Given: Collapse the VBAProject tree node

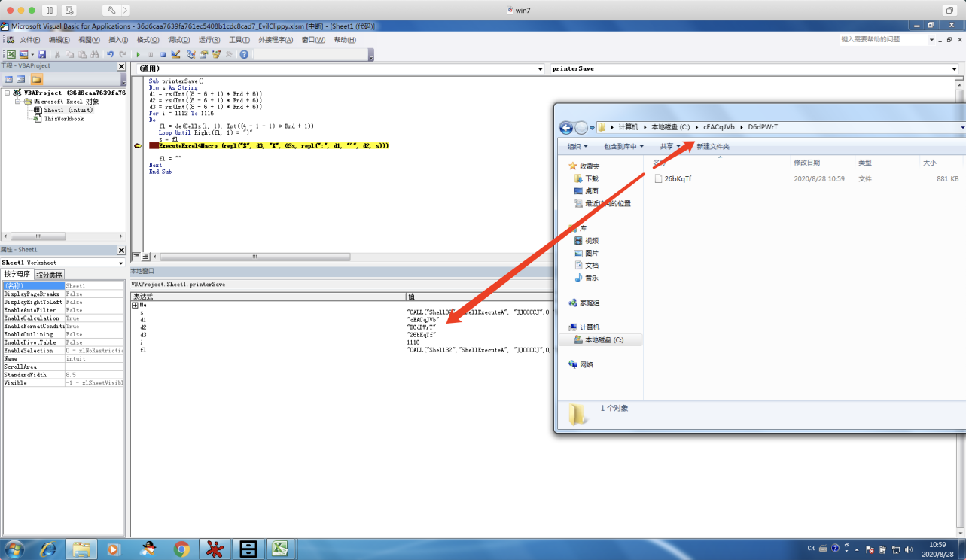Looking at the screenshot, I should (7, 93).
